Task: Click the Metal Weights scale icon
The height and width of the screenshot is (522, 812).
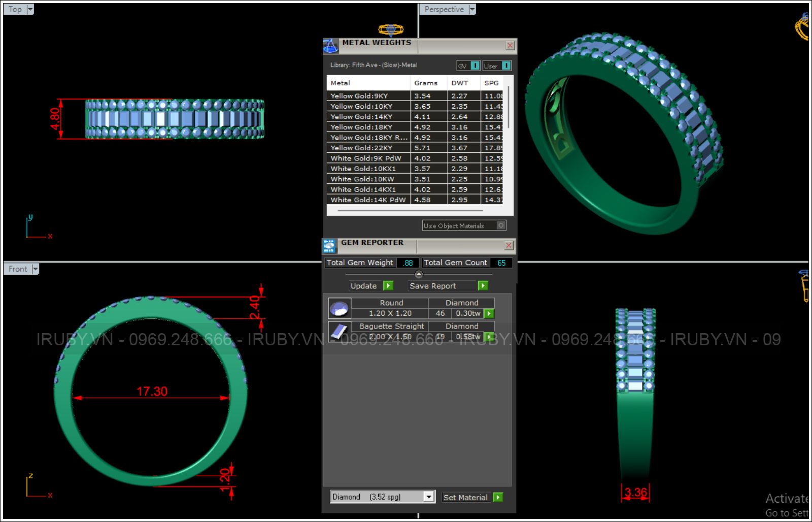Action: point(330,46)
